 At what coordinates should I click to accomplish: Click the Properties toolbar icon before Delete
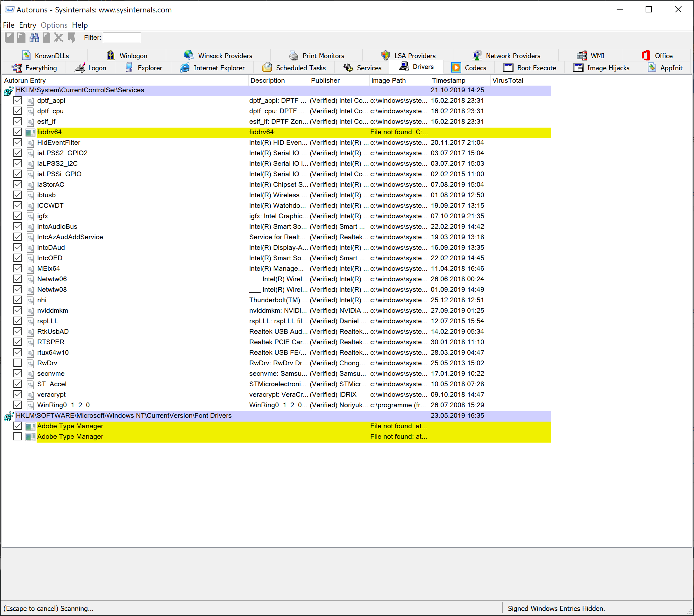point(46,38)
